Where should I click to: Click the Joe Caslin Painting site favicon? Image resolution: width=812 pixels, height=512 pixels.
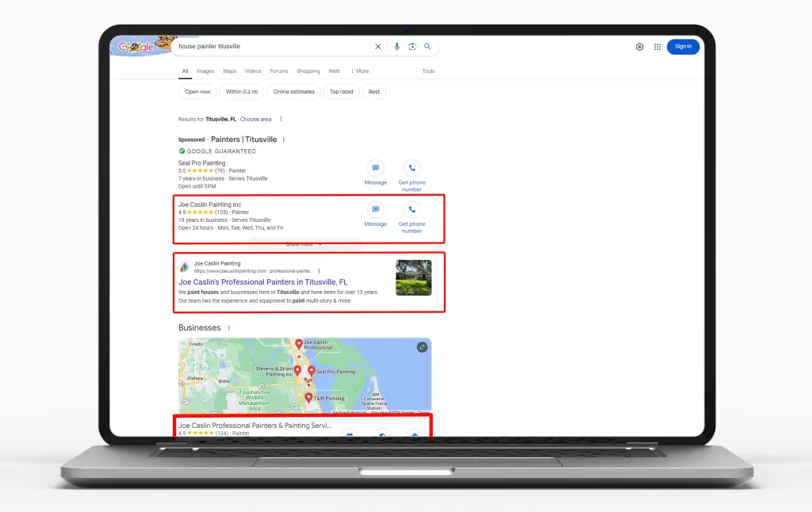click(184, 267)
